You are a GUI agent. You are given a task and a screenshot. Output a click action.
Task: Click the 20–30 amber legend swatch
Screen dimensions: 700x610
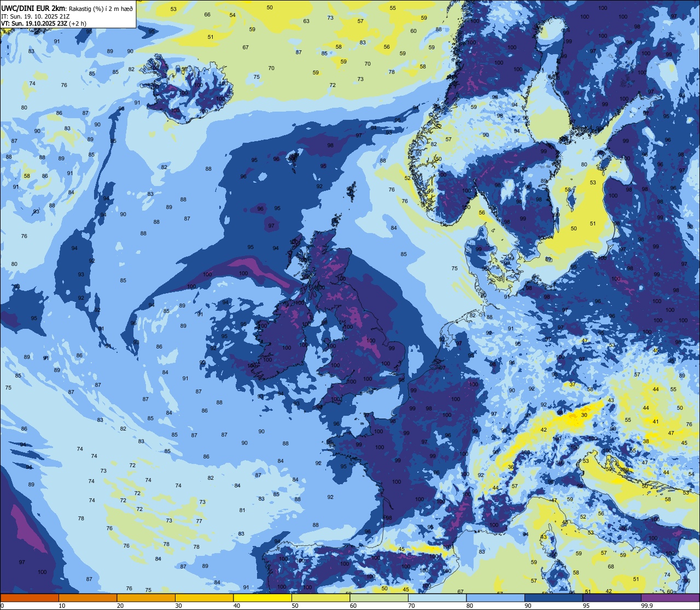146,597
